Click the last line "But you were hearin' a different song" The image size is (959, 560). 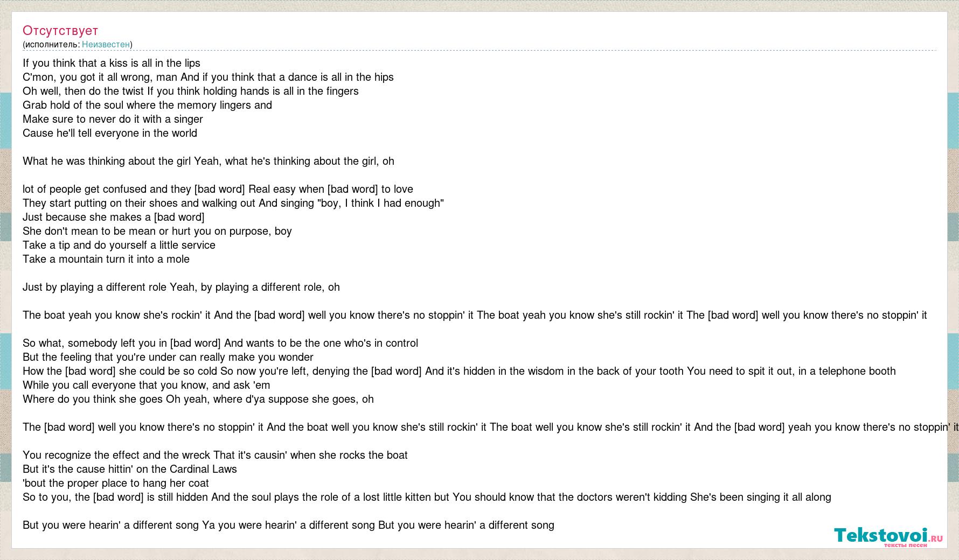(x=288, y=525)
